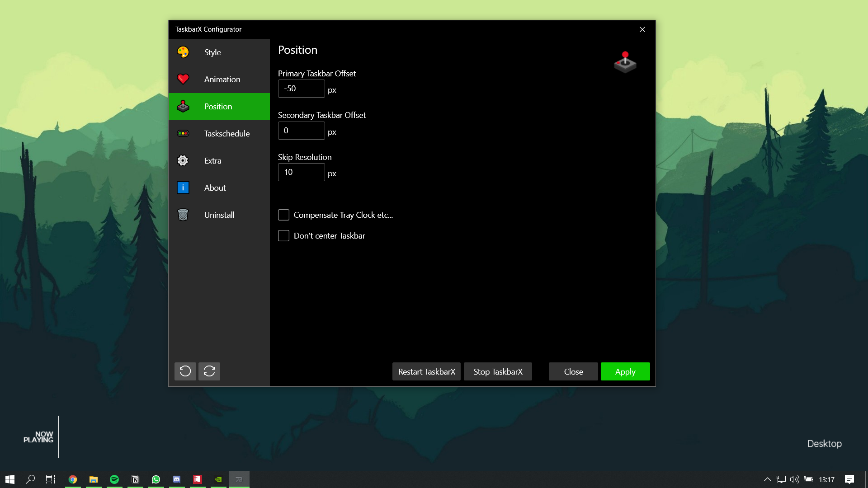Click the reset settings icon at sidebar bottom
Viewport: 868px width, 488px height.
(185, 371)
